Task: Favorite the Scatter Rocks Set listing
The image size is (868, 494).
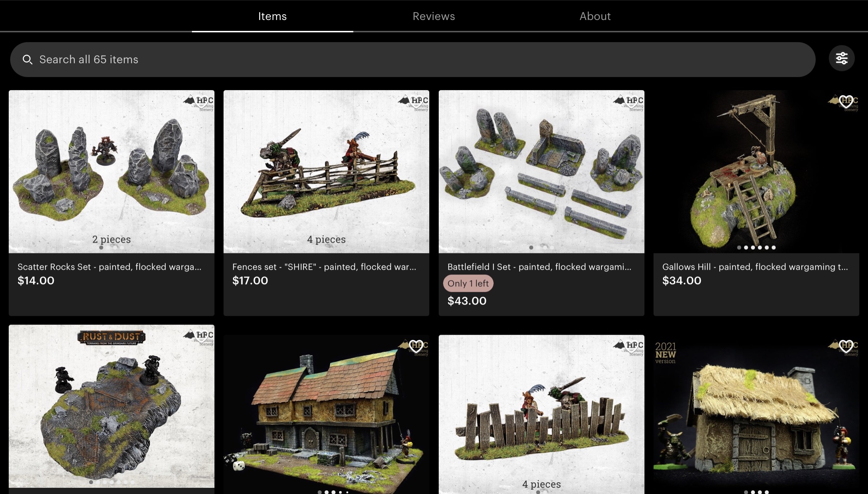Action: coord(202,101)
